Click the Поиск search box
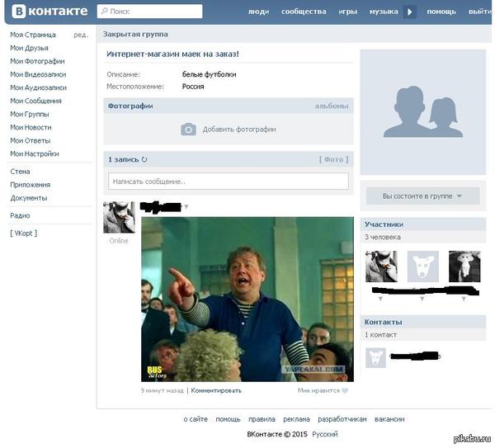 149,12
